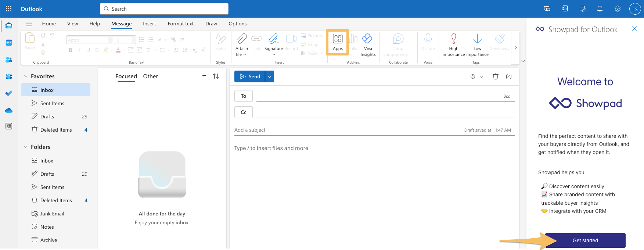
Task: Show the Bcc field
Action: click(x=507, y=96)
